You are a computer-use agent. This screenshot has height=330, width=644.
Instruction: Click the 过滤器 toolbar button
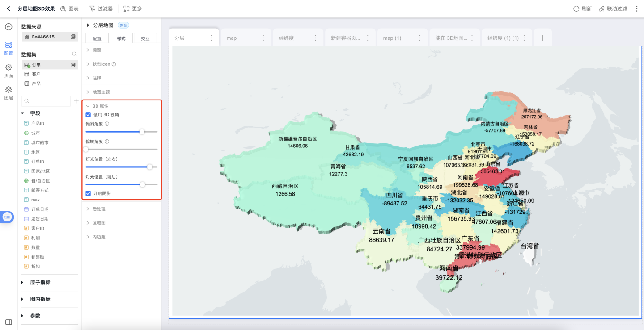[101, 8]
